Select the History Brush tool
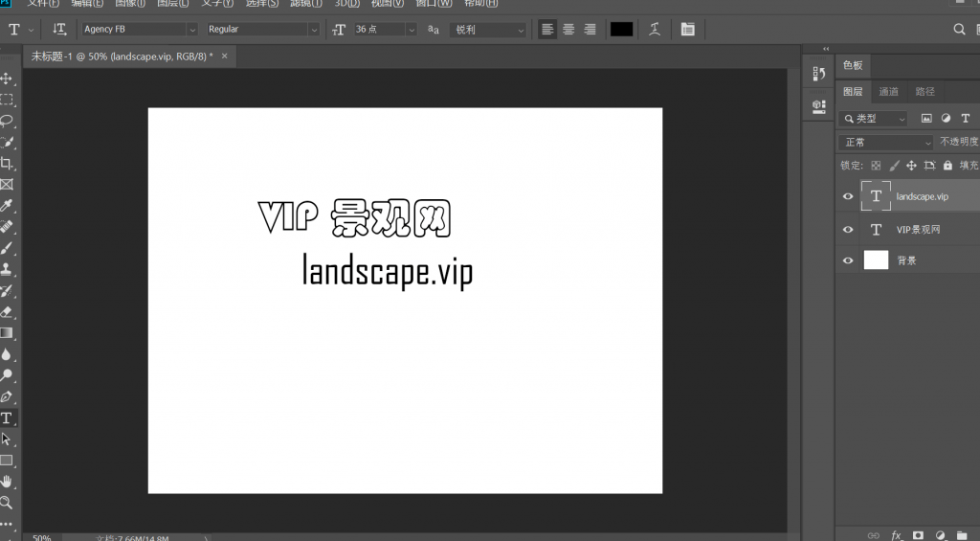 [7, 291]
